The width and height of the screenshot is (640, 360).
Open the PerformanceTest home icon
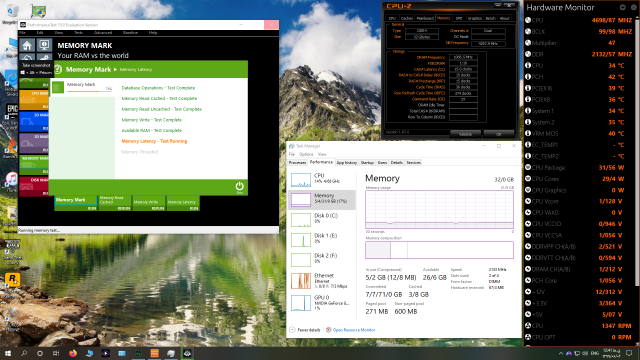coord(27,45)
